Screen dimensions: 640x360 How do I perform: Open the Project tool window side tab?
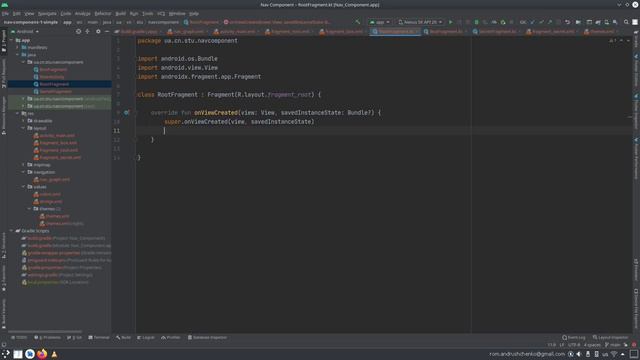click(4, 41)
